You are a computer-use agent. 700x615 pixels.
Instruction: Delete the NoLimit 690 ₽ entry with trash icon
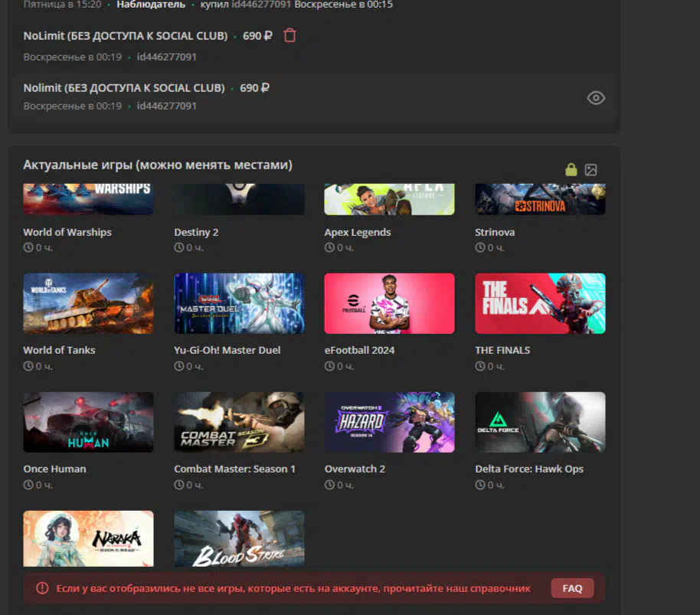pos(289,35)
